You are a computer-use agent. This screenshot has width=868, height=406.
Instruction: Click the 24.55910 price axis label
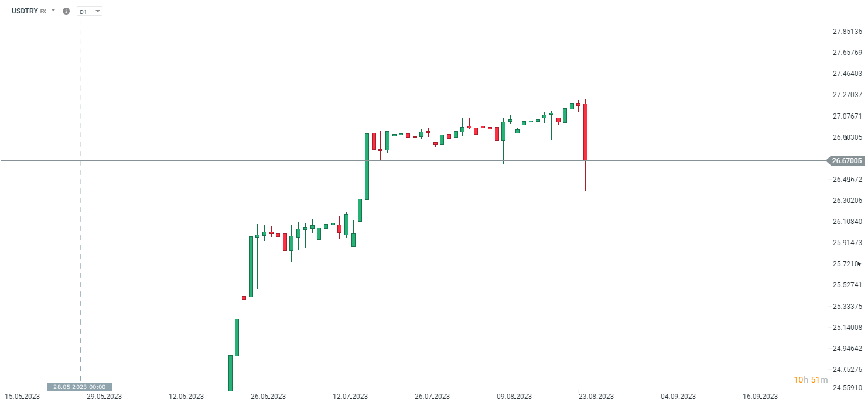(848, 387)
